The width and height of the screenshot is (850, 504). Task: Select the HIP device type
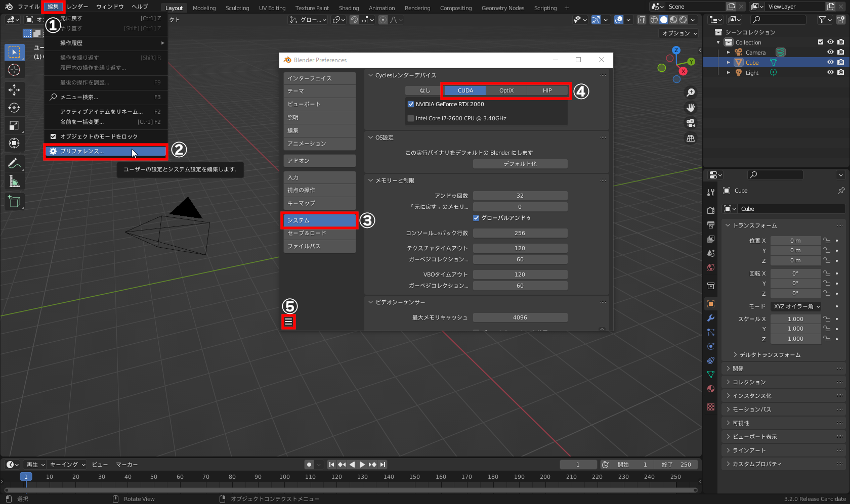(547, 90)
